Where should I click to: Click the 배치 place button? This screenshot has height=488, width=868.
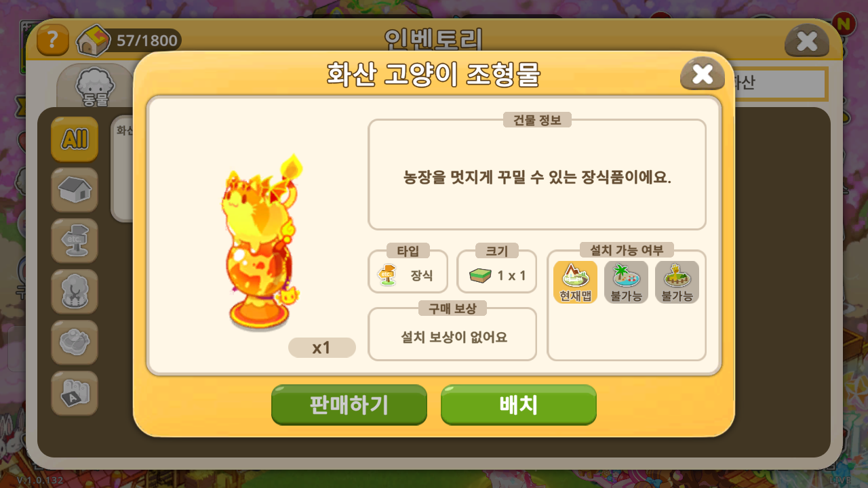(x=519, y=405)
